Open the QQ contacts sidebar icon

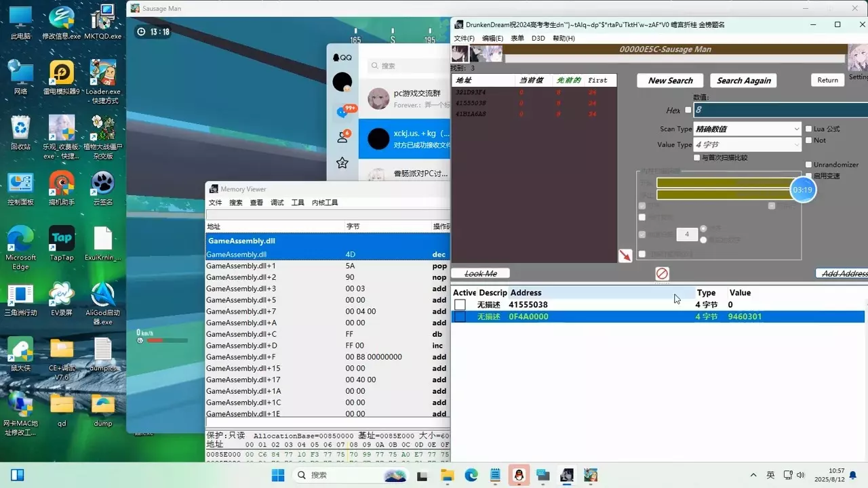pos(342,137)
